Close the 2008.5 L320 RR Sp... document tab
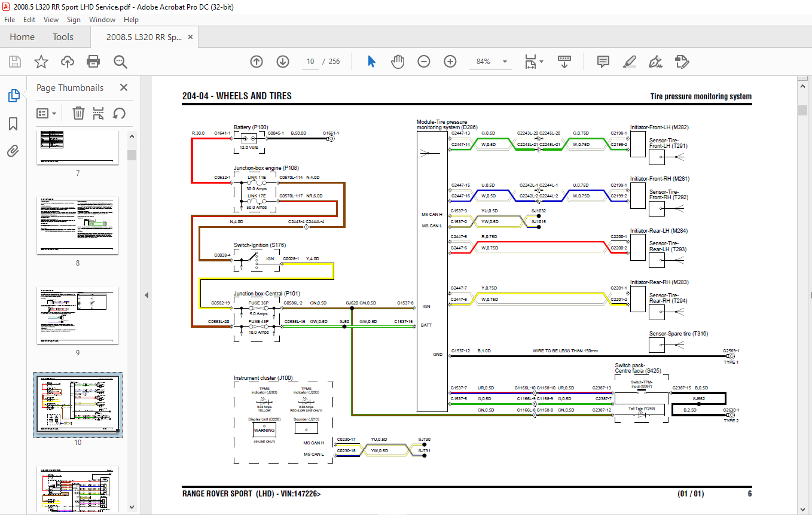812x515 pixels. [191, 37]
